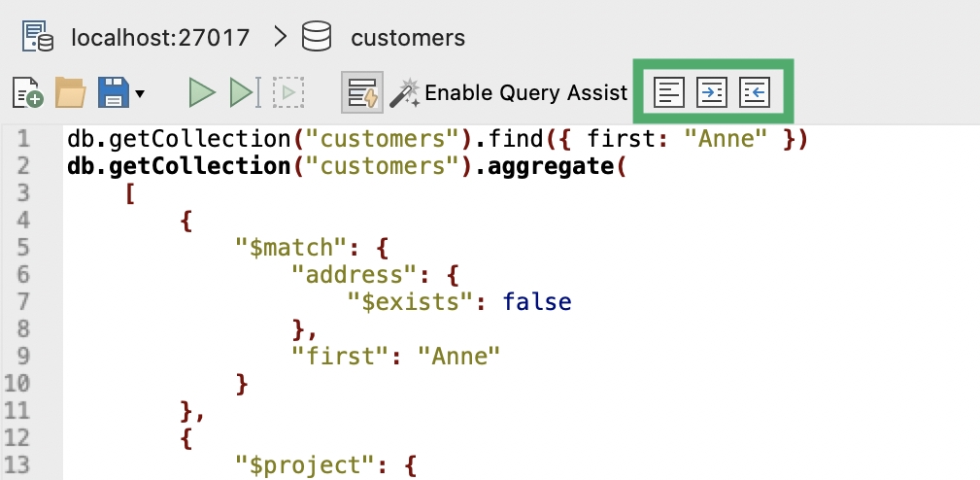Expand the save options dropdown arrow
The height and width of the screenshot is (480, 980).
click(140, 94)
